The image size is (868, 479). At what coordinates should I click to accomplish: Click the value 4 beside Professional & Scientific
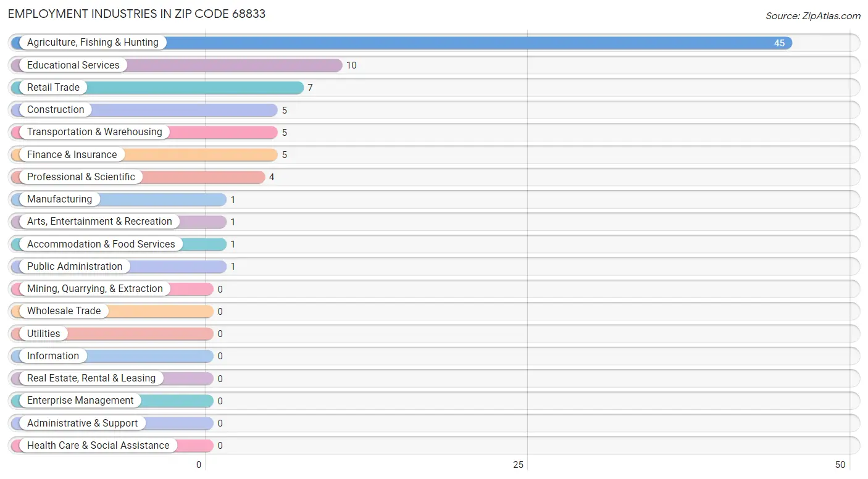click(272, 177)
